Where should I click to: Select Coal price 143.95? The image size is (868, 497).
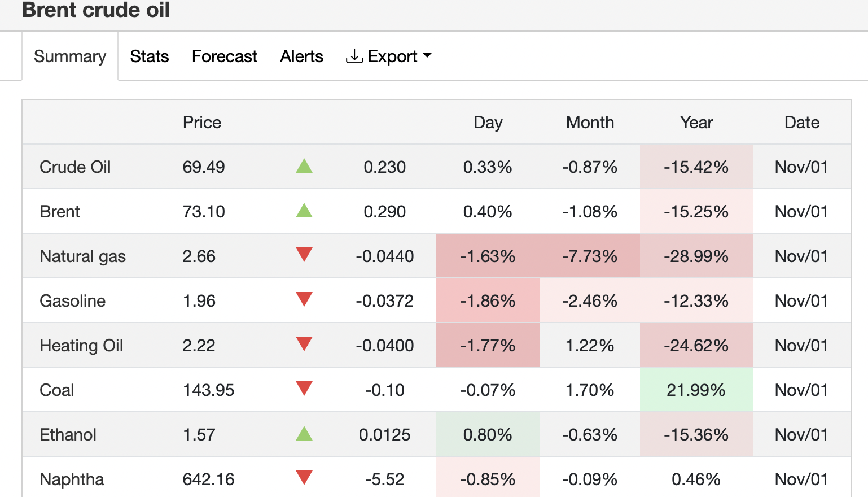209,390
